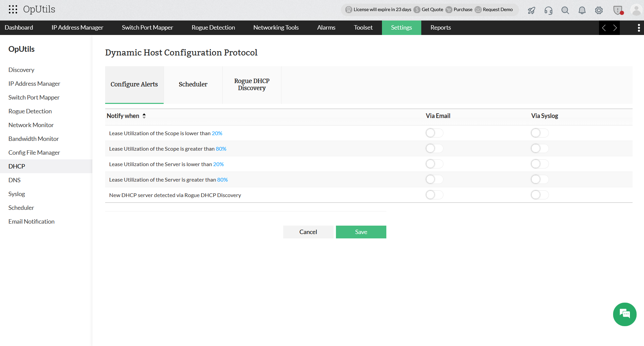Open the three-dot more menu
Image resolution: width=644 pixels, height=346 pixels.
[639, 28]
